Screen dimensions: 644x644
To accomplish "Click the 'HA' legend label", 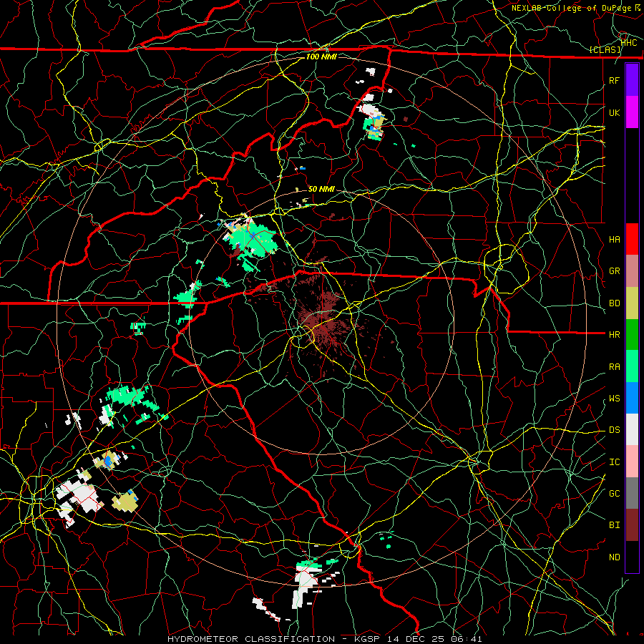I will 614,239.
